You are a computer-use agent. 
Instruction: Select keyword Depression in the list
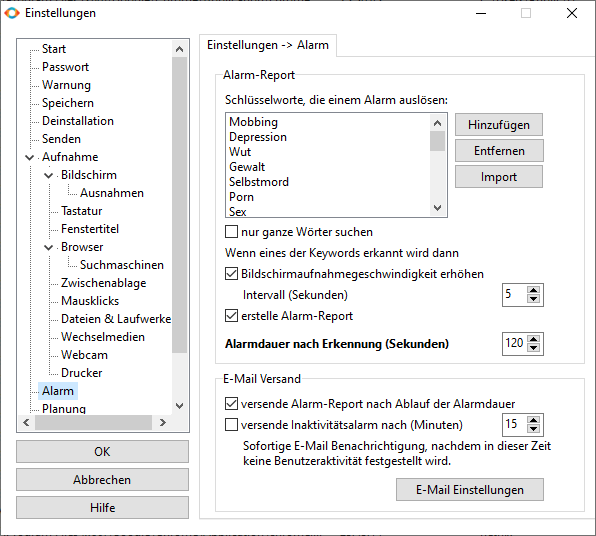[x=258, y=137]
